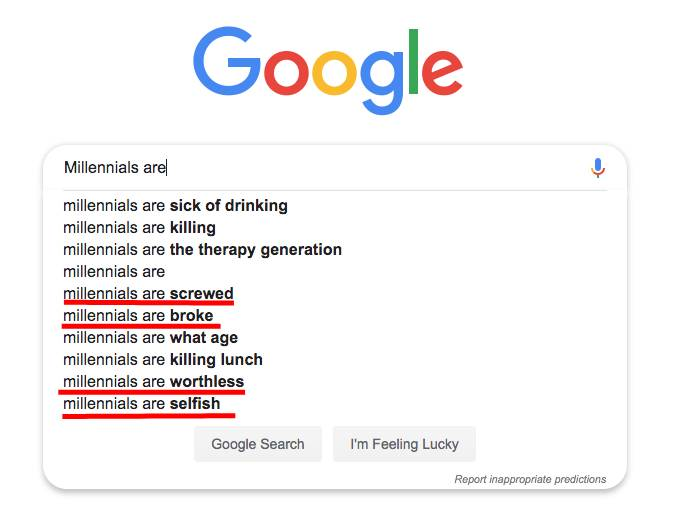Select the 'millennials are broke' suggestion

pos(138,316)
